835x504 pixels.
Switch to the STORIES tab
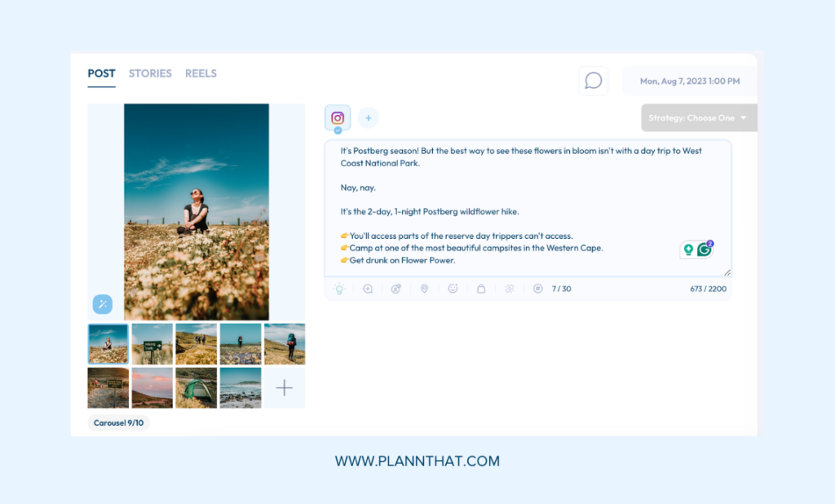150,73
